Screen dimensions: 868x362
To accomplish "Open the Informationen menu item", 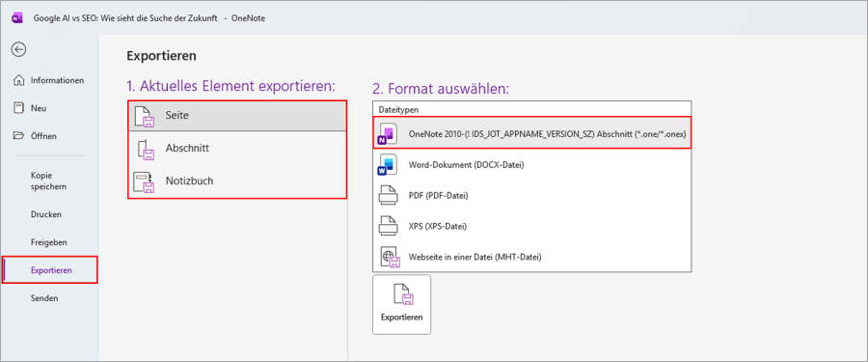I will pyautogui.click(x=49, y=80).
